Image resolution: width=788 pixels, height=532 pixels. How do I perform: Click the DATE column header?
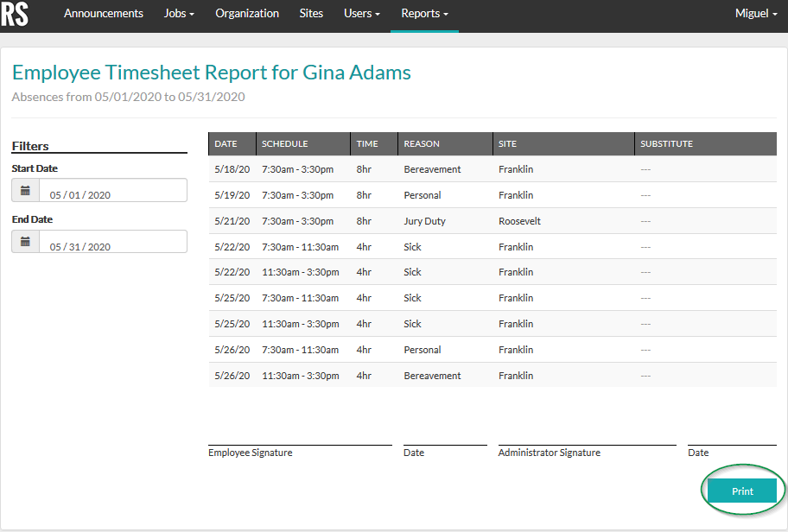click(x=225, y=143)
